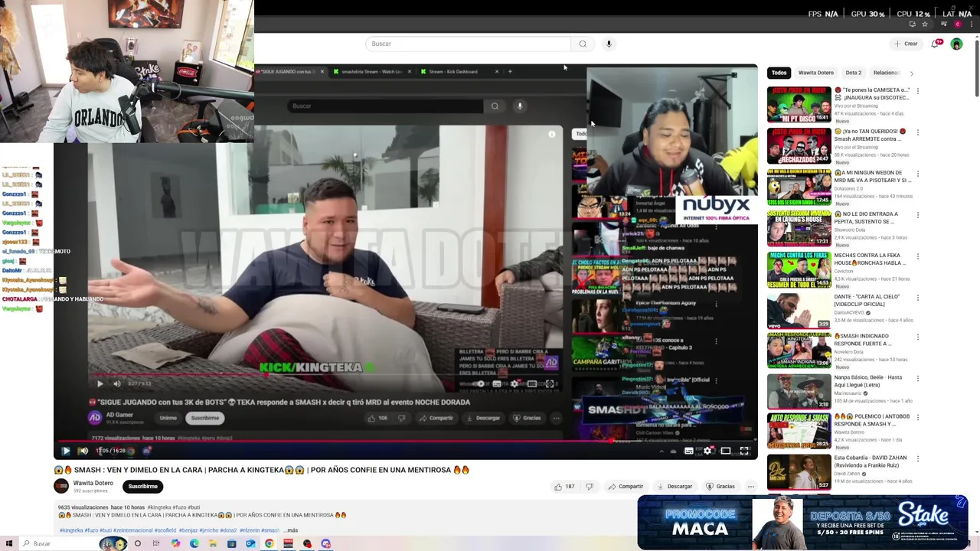Screen dimensions: 980x551
Task: Open options for 'A MI NINGUN WEBON' video
Action: tap(917, 174)
